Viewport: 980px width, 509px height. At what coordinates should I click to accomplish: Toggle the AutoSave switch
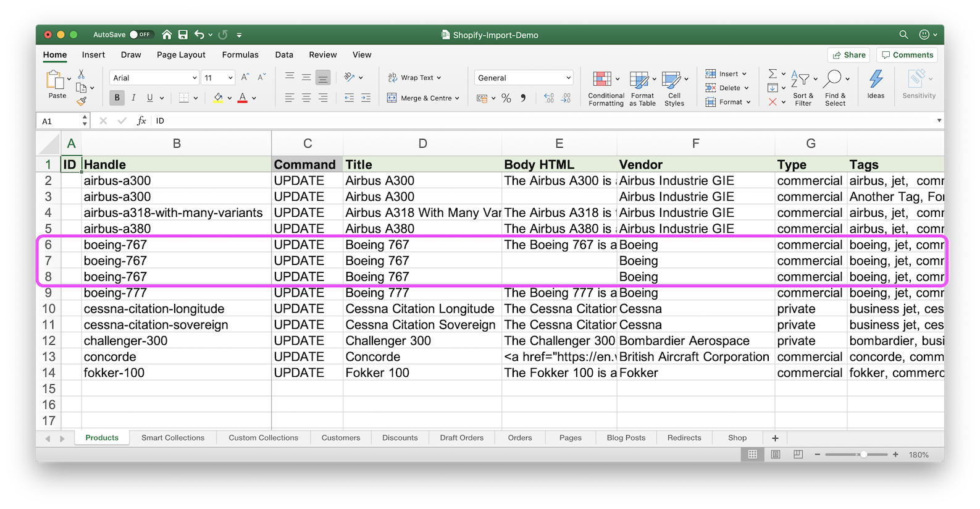[x=141, y=35]
